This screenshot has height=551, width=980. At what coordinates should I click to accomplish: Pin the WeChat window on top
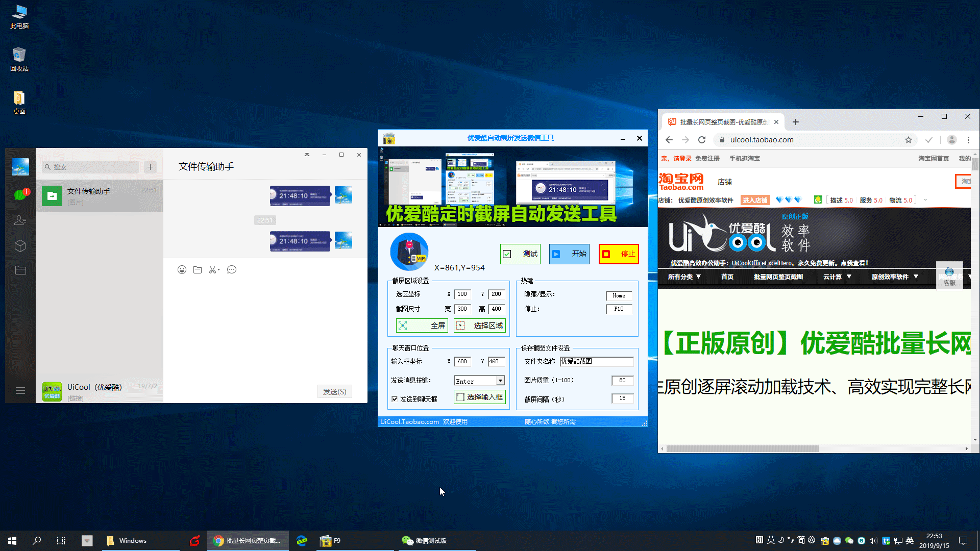[x=307, y=155]
